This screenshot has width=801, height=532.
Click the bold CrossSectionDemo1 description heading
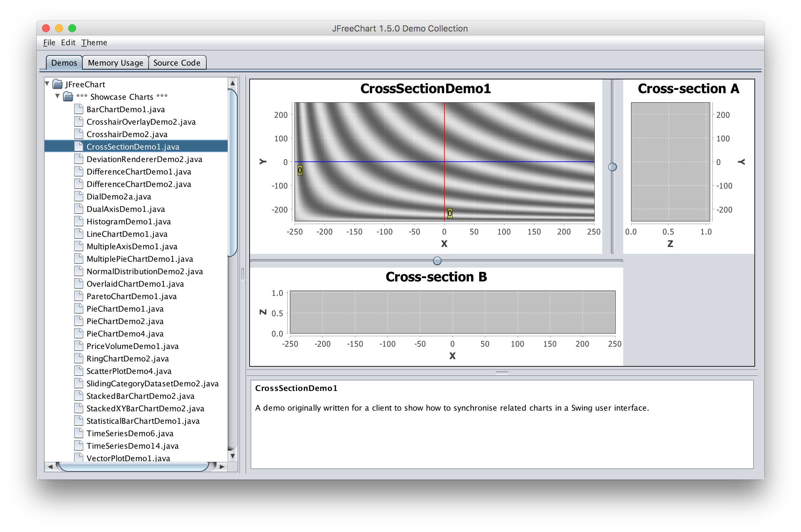pos(296,388)
